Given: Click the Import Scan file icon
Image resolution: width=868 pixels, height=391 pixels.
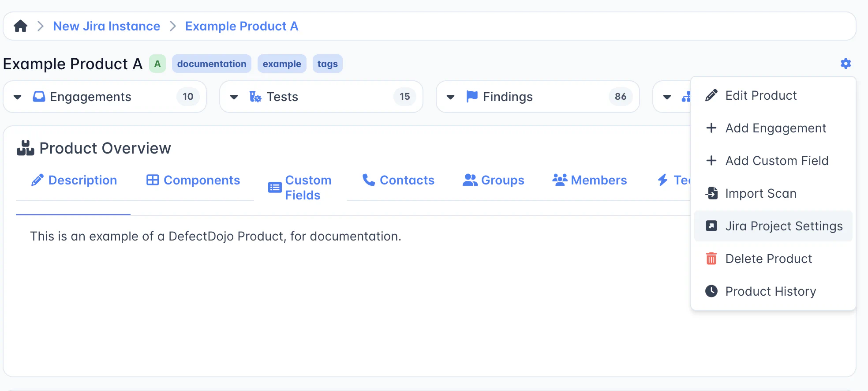Looking at the screenshot, I should click(x=711, y=193).
